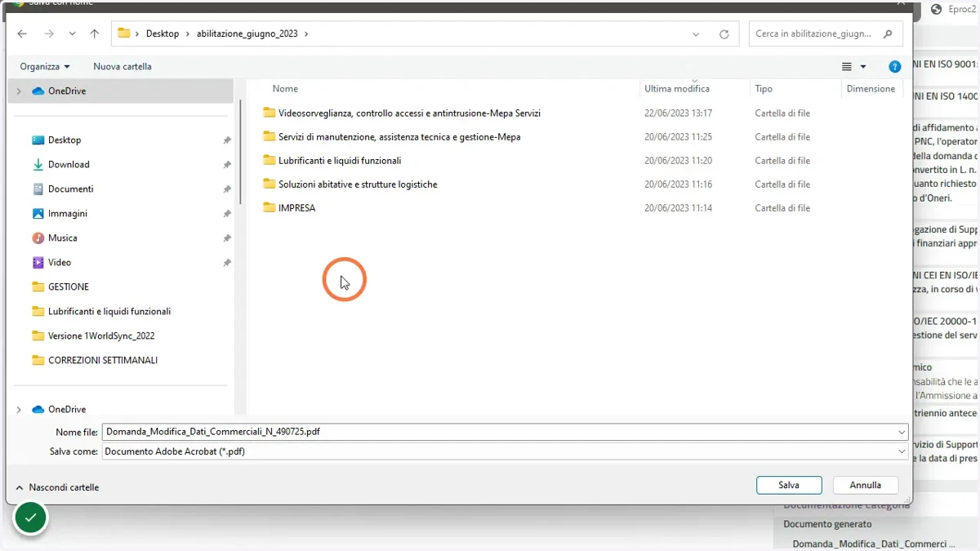Change view layout icon
Screen dimensions: 980x551
(847, 67)
